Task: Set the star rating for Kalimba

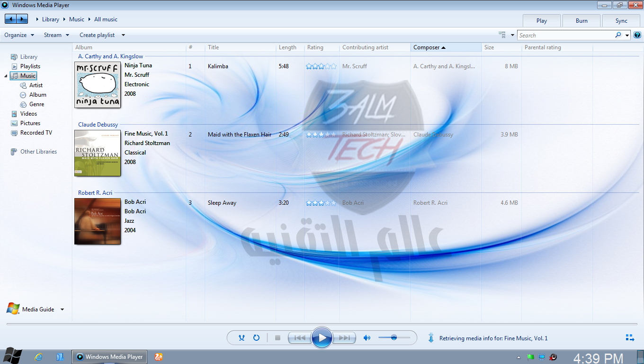Action: [321, 66]
